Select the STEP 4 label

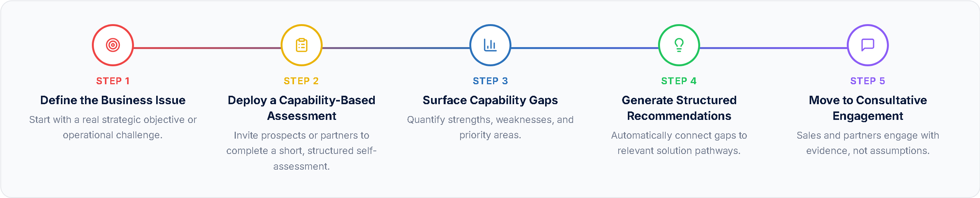679,81
